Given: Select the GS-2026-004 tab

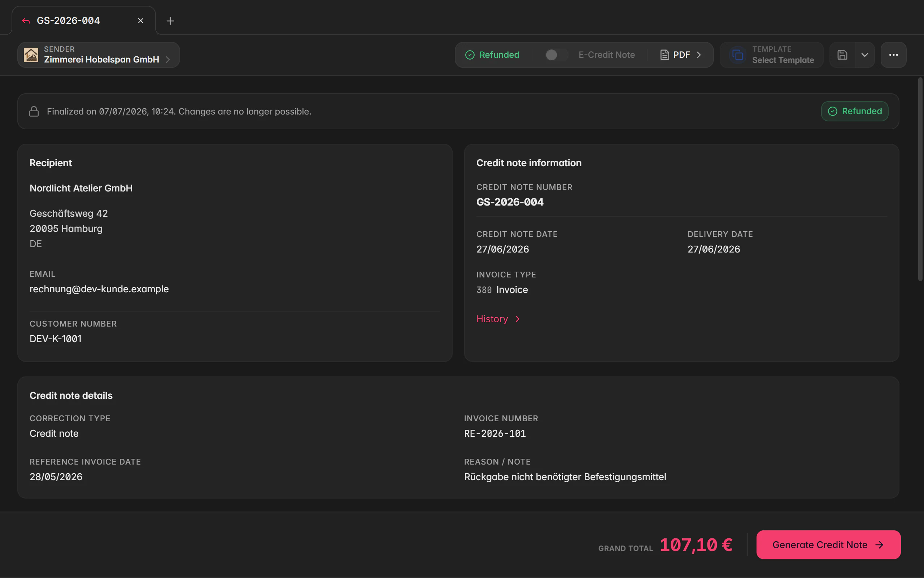Looking at the screenshot, I should click(84, 21).
